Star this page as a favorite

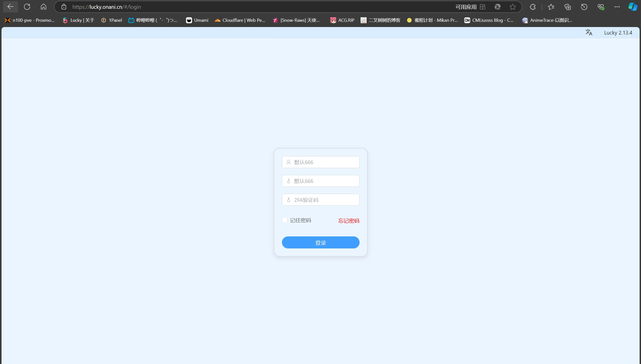(513, 7)
